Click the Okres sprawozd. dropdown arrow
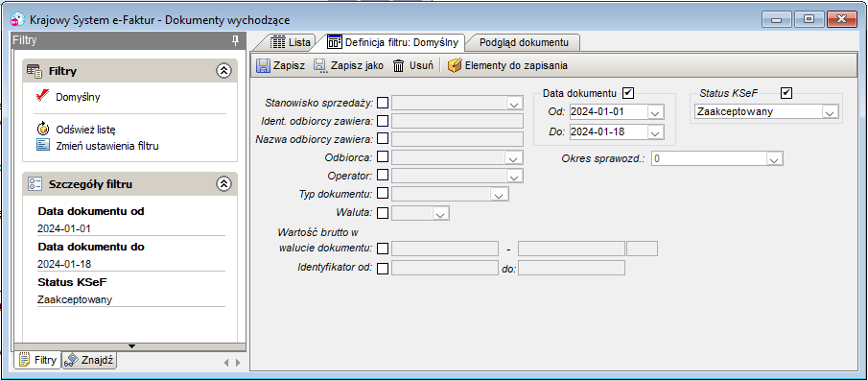This screenshot has height=380, width=868. coord(773,159)
